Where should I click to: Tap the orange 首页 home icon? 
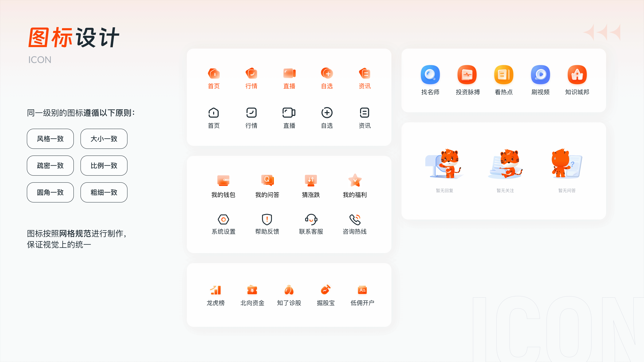pos(214,73)
